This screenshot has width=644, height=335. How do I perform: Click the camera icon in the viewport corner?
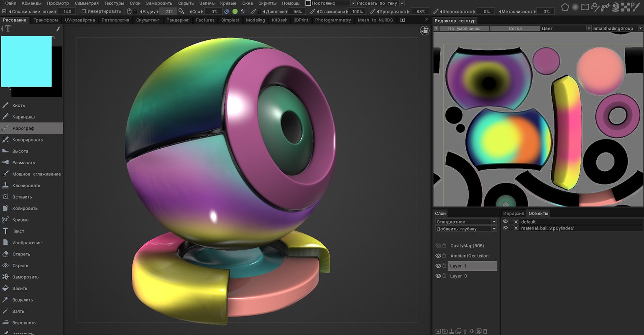425,31
